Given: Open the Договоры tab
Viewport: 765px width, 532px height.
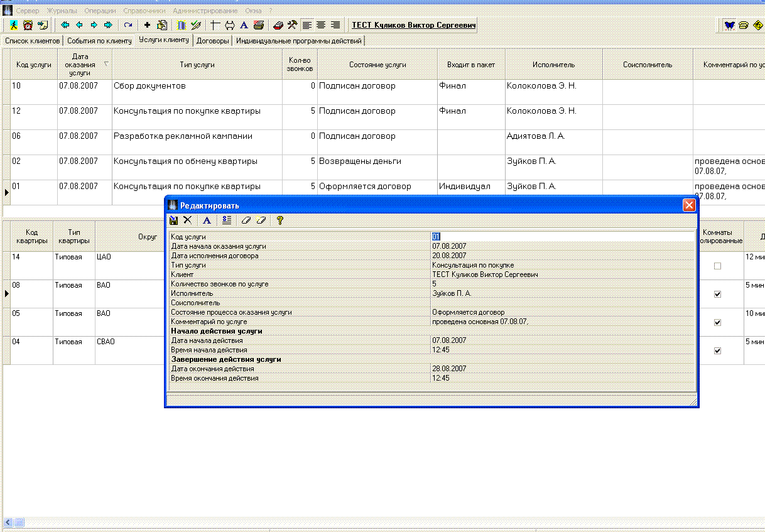Looking at the screenshot, I should tap(212, 41).
